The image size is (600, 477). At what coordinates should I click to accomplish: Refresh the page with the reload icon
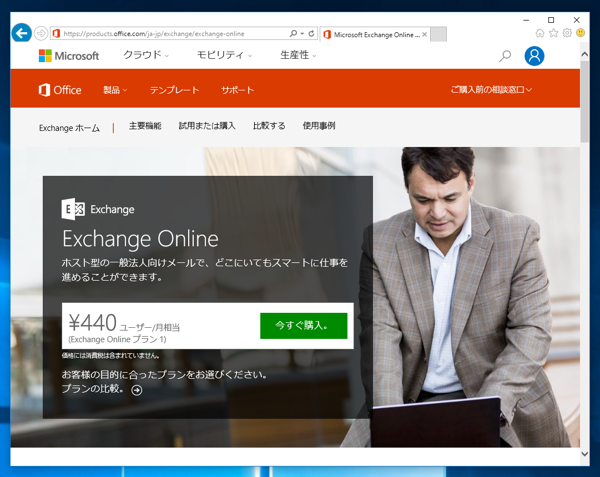(x=311, y=34)
